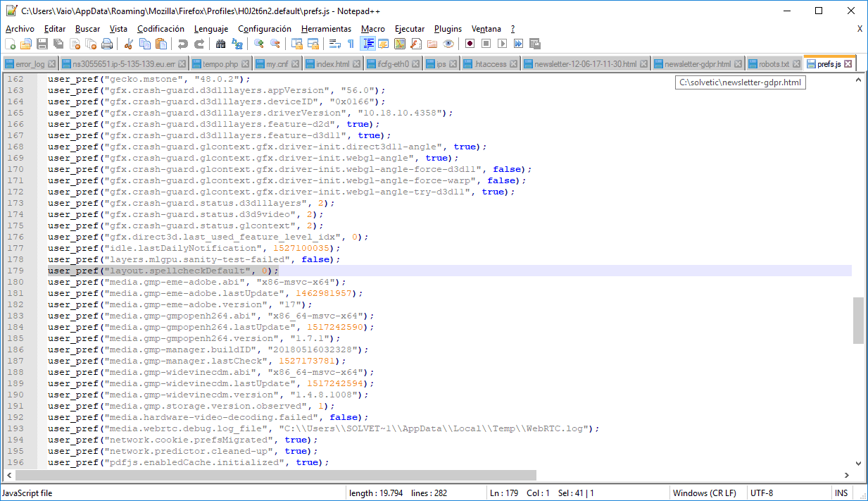This screenshot has height=501, width=868.
Task: Play back the recorded macro
Action: pyautogui.click(x=502, y=44)
